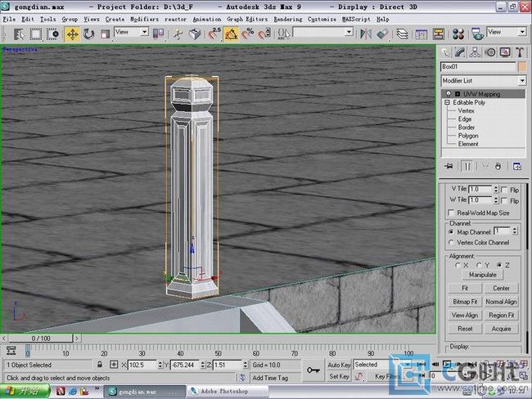The image size is (532, 399).
Task: Open the Material Editor
Action: tap(458, 34)
